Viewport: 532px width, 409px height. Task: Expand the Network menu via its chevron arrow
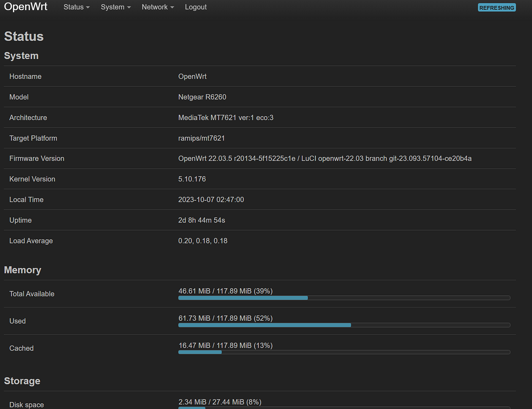coord(172,7)
